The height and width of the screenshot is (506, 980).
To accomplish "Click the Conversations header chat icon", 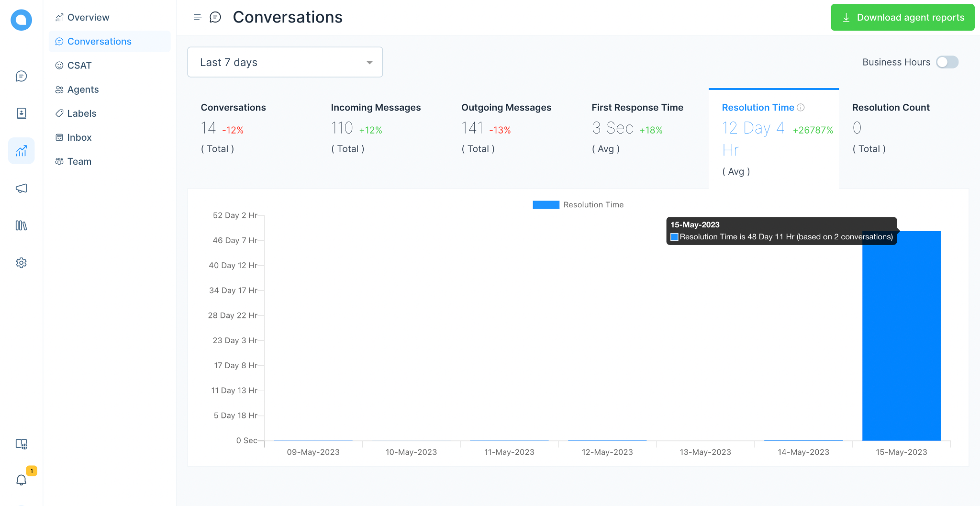I will pyautogui.click(x=215, y=17).
